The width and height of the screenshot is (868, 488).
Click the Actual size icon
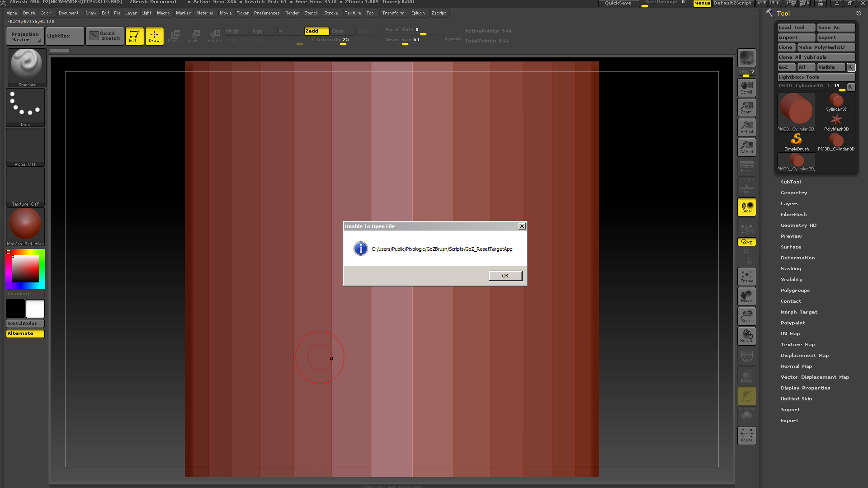pyautogui.click(x=746, y=127)
